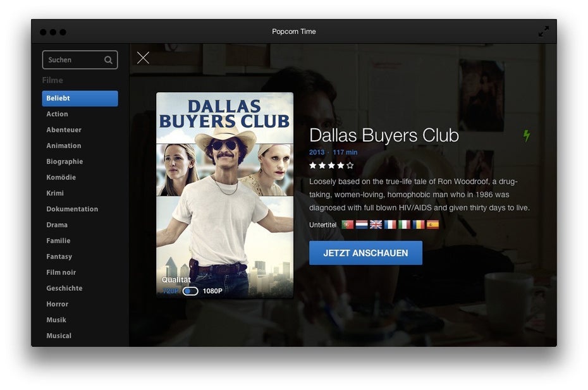Open the Musik genre
Viewport: 588px width, 390px height.
click(56, 320)
